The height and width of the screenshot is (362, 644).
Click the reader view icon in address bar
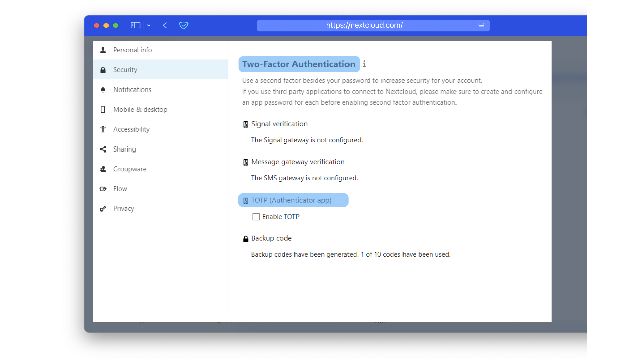pos(481,25)
